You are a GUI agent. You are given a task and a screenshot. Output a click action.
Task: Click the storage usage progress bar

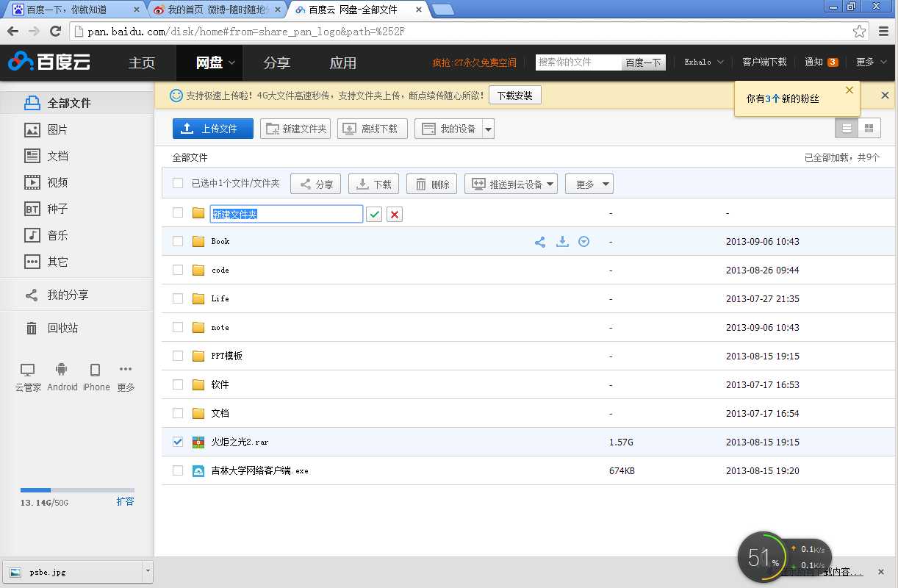[x=77, y=490]
